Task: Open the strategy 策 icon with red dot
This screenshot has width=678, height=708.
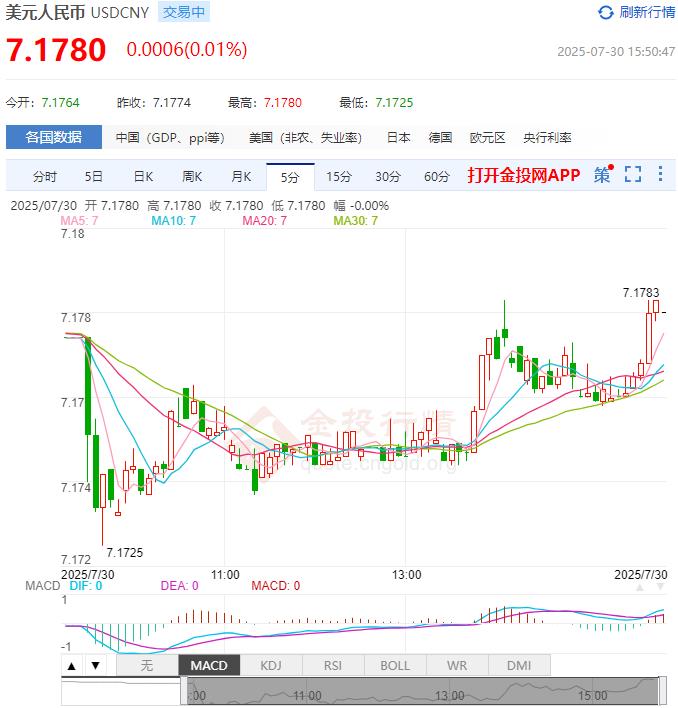Action: pyautogui.click(x=604, y=174)
